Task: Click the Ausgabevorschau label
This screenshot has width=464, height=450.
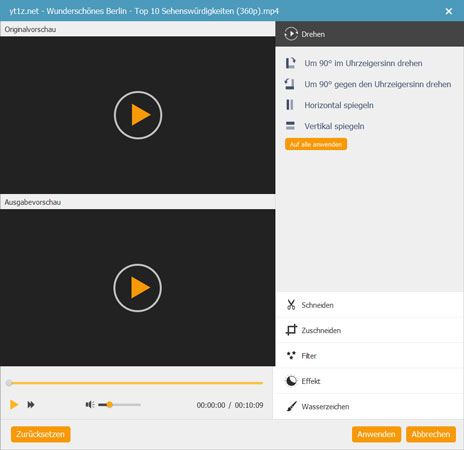Action: pos(33,202)
